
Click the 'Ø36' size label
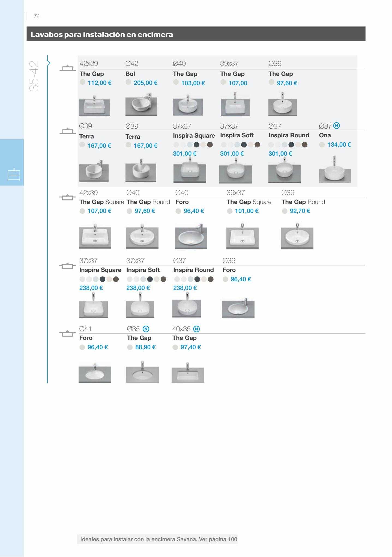229,260
